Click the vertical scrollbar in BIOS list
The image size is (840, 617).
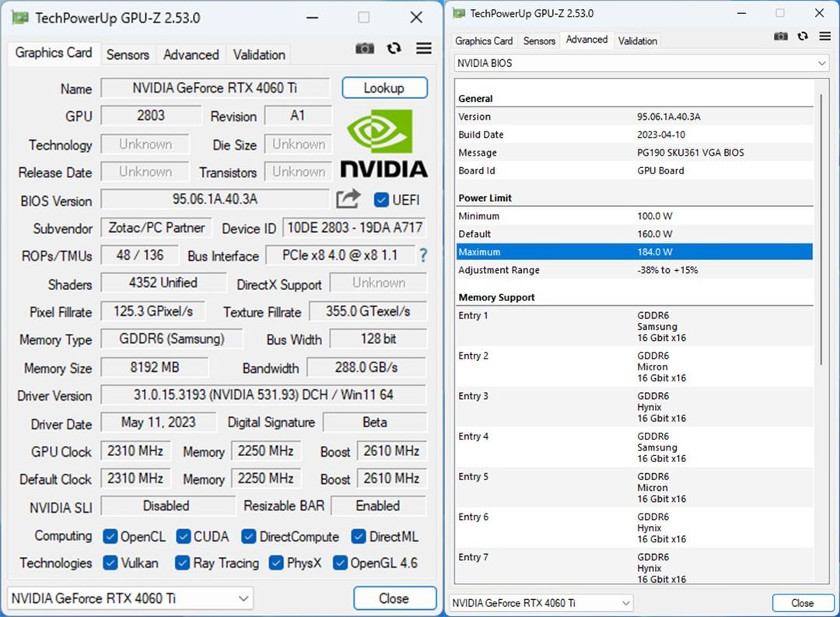pyautogui.click(x=821, y=230)
